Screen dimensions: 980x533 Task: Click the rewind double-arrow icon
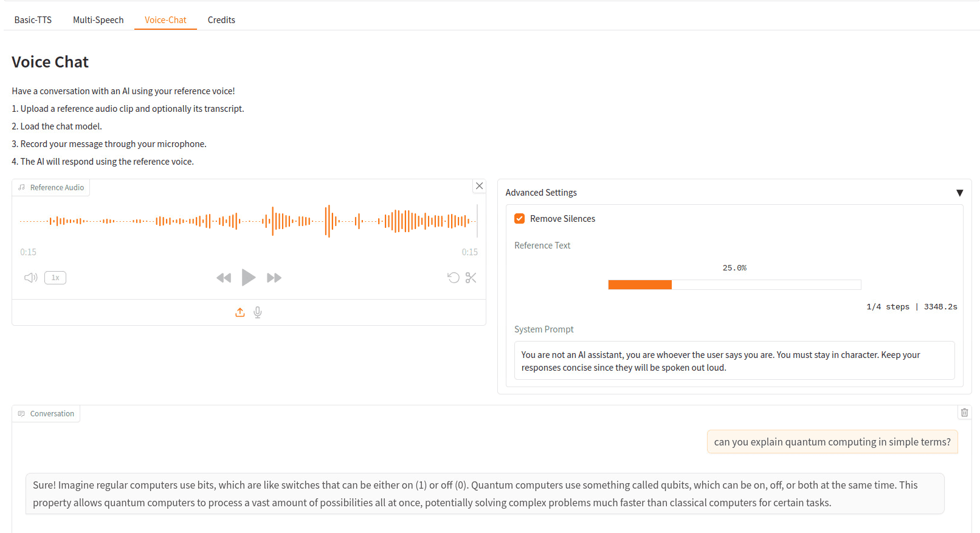click(224, 278)
